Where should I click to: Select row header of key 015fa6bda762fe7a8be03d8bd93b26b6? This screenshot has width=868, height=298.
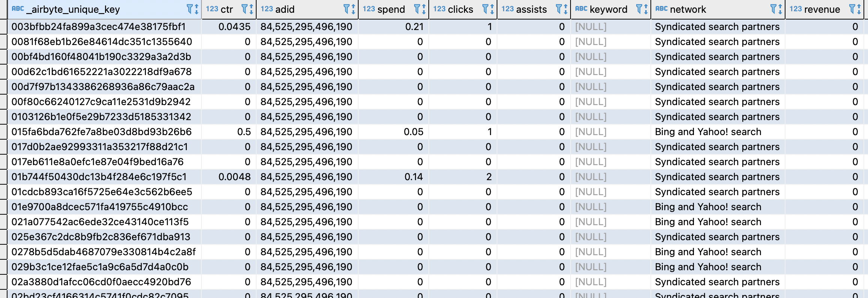tap(3, 132)
